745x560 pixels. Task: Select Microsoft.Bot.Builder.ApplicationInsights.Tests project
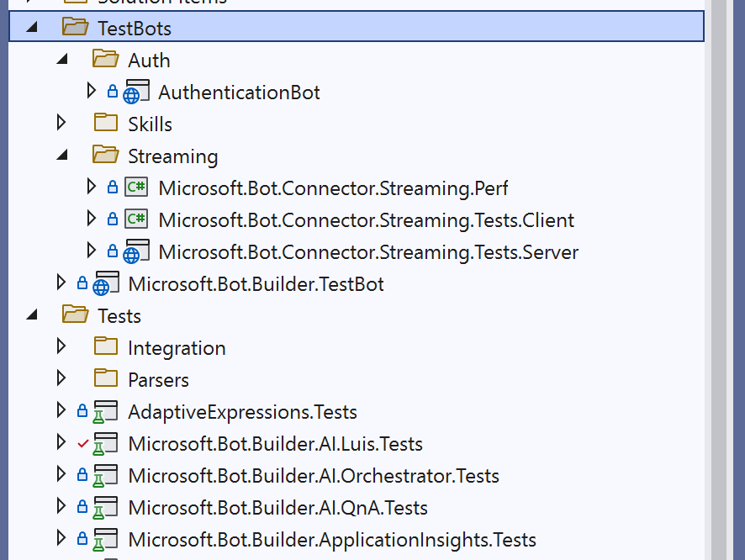pyautogui.click(x=331, y=539)
